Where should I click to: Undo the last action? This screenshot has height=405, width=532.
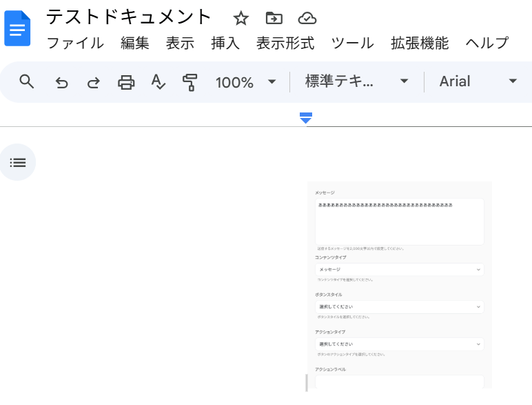click(x=62, y=83)
